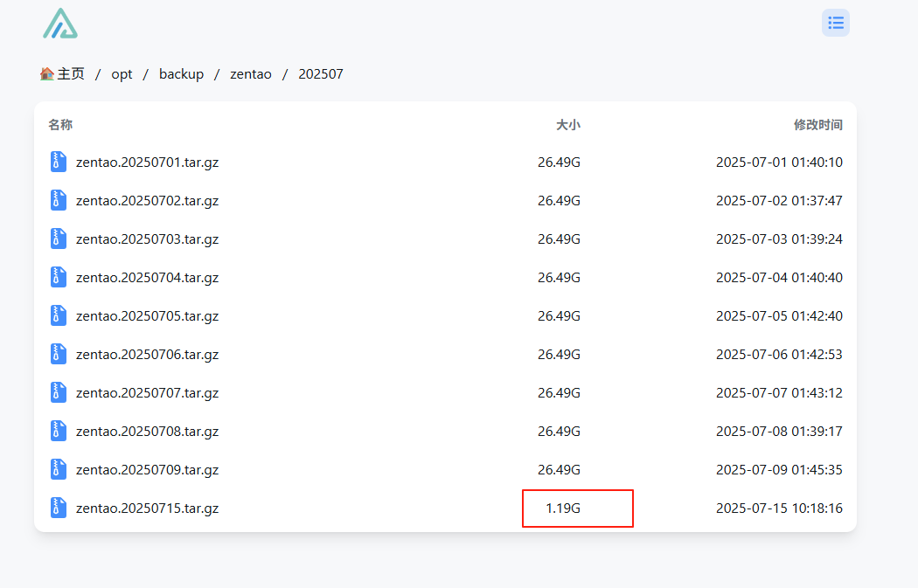Click modified time 2025-07-09 01:45:35
The height and width of the screenshot is (588, 918).
click(x=779, y=470)
